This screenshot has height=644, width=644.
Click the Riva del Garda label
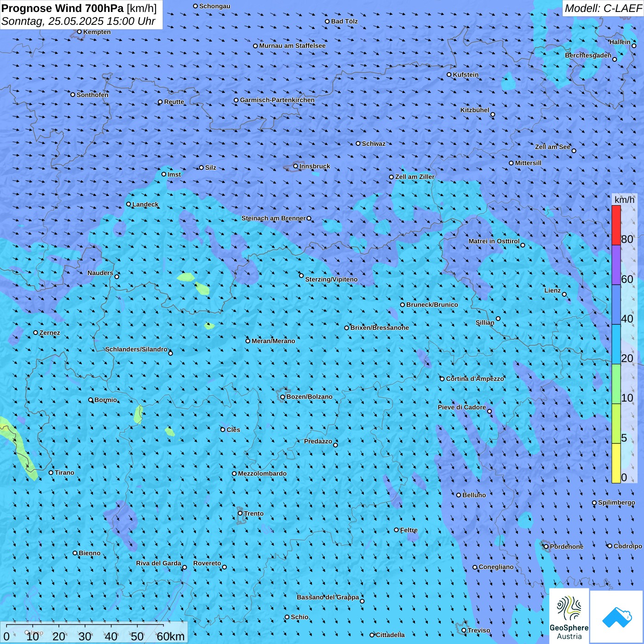point(158,563)
